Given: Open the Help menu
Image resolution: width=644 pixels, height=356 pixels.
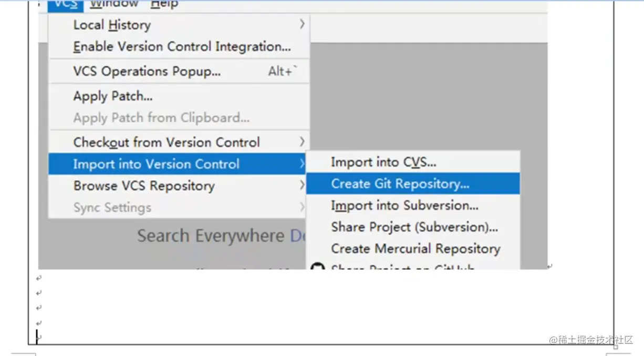Looking at the screenshot, I should (164, 5).
